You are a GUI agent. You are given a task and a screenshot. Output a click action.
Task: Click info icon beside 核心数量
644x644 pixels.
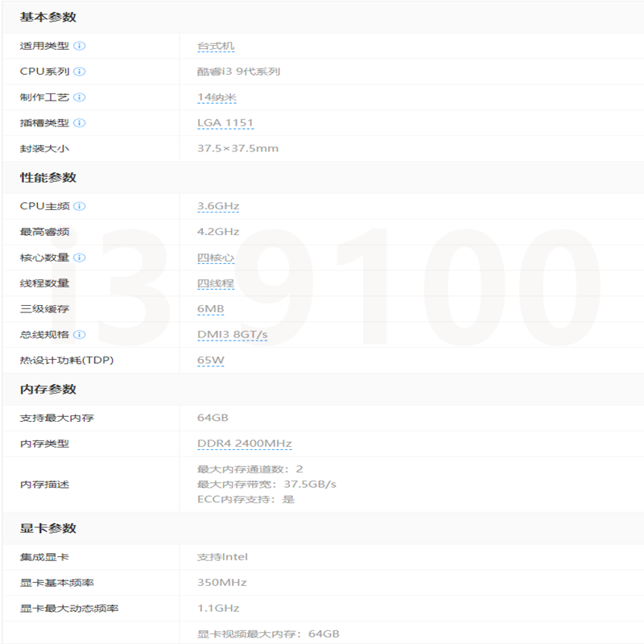[x=79, y=258]
